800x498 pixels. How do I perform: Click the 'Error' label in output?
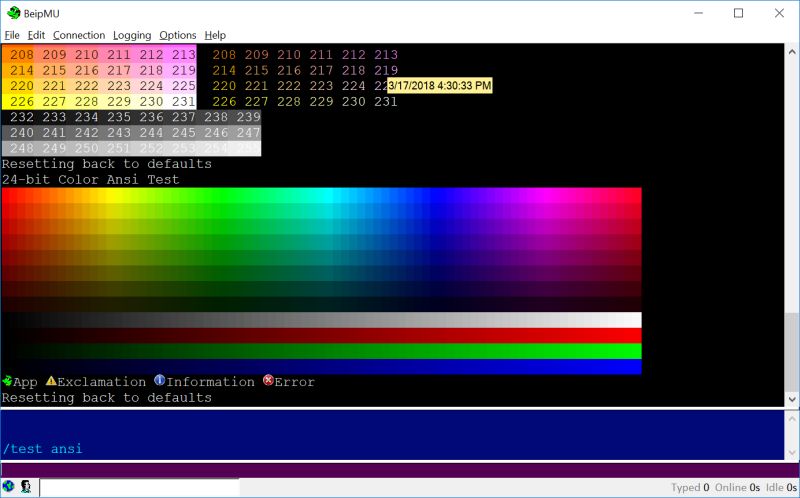click(x=295, y=382)
